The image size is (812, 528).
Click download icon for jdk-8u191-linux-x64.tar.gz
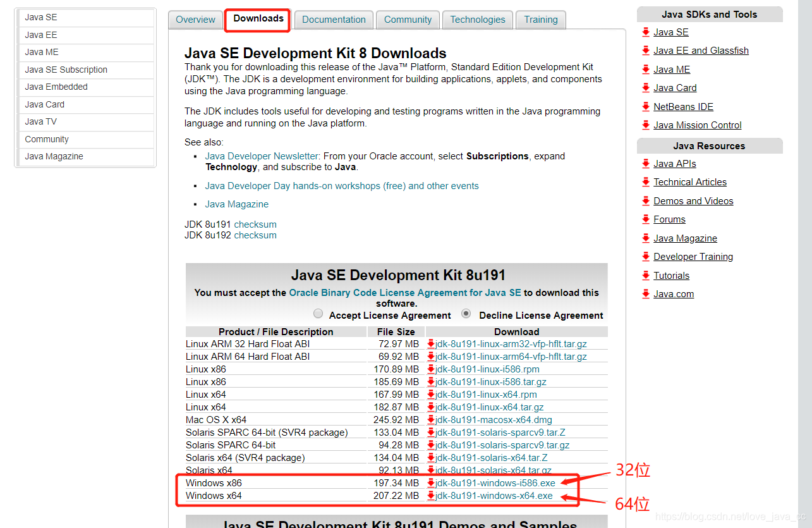tap(431, 407)
